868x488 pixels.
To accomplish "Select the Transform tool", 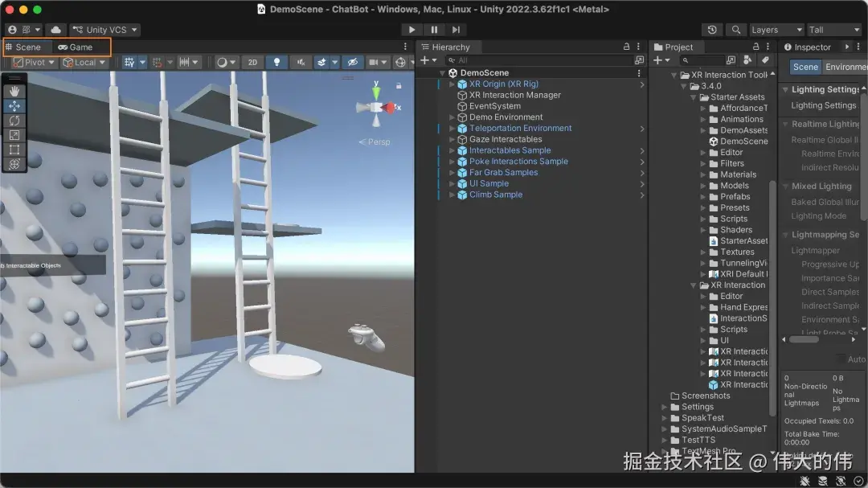I will point(14,165).
